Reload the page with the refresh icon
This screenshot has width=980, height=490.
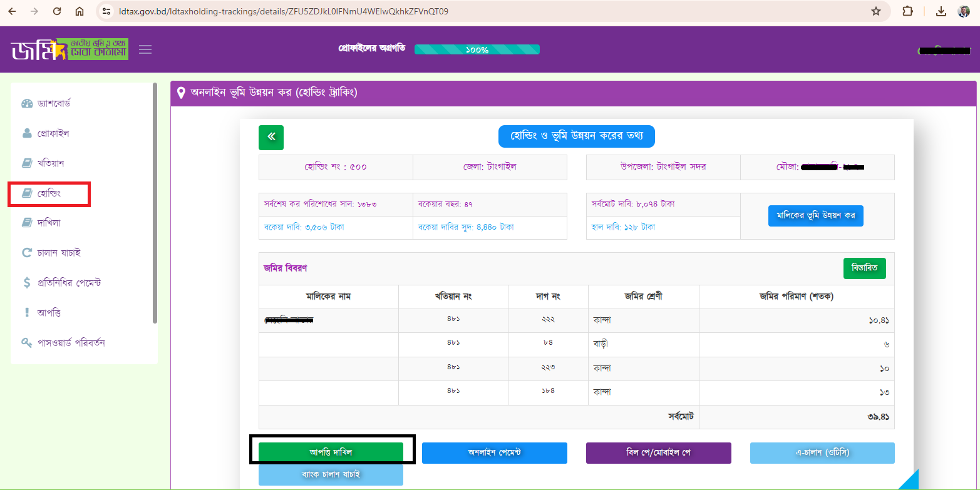coord(57,11)
